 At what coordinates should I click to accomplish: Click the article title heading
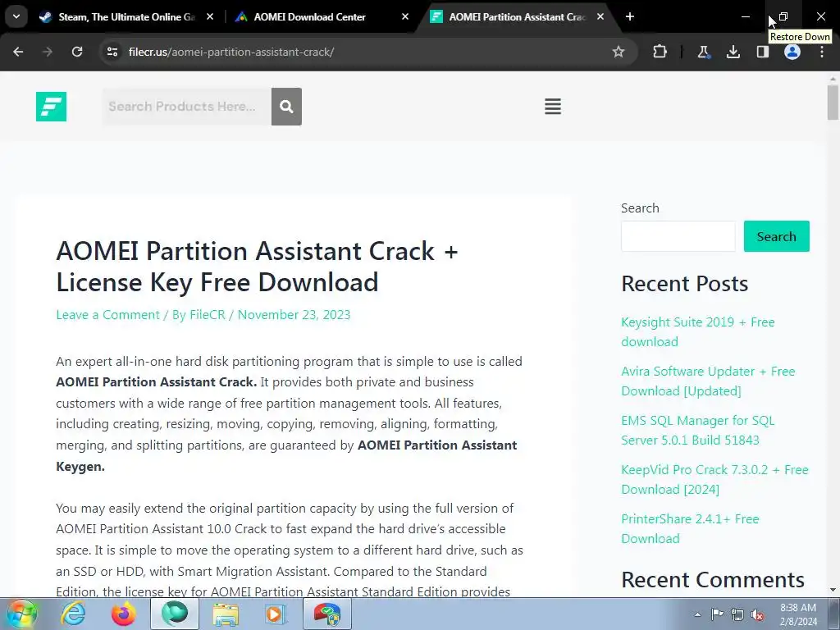pos(257,267)
